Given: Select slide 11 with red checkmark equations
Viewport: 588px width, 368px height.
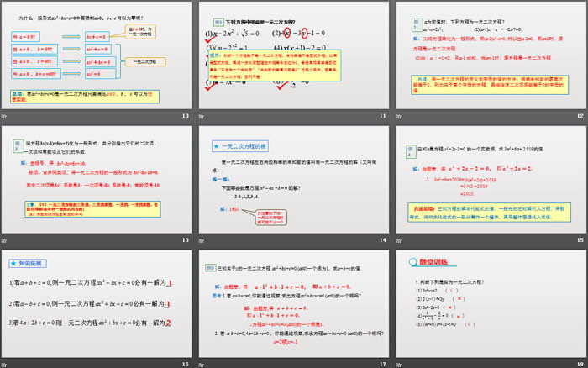Looking at the screenshot, I should (x=296, y=54).
